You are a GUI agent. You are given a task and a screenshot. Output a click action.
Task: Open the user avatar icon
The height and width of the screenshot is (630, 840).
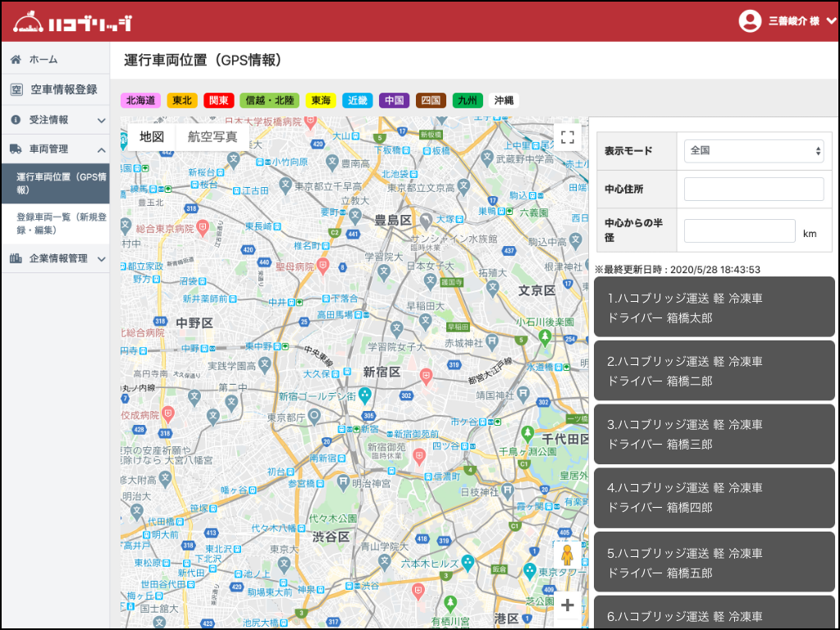(x=750, y=21)
